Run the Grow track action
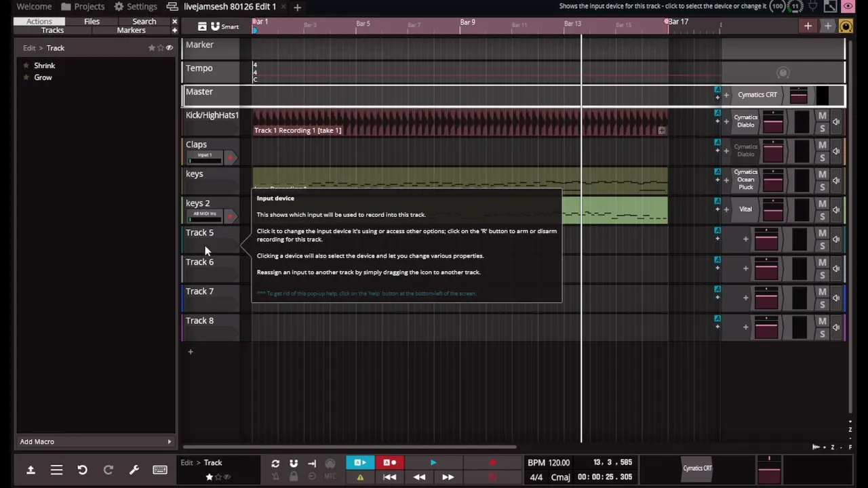The width and height of the screenshot is (868, 488). 43,77
